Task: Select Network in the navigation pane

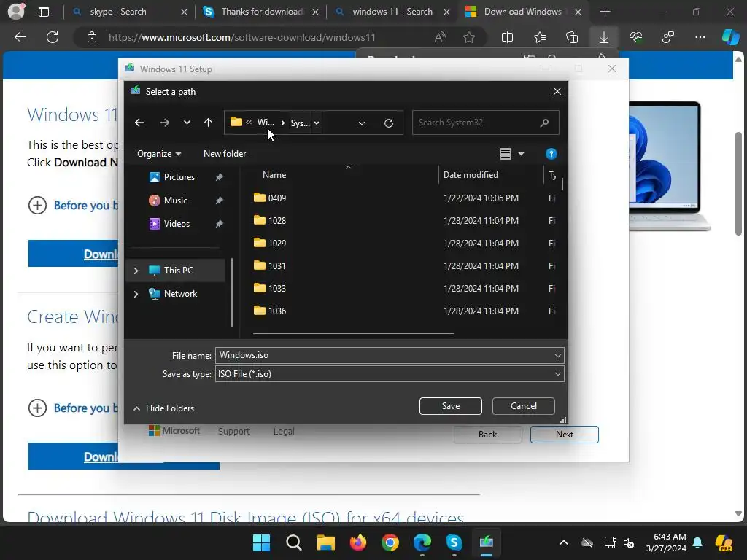Action: 180,294
